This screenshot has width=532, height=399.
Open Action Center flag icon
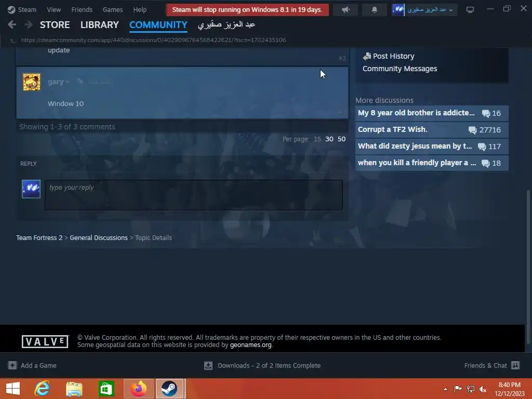[x=458, y=389]
